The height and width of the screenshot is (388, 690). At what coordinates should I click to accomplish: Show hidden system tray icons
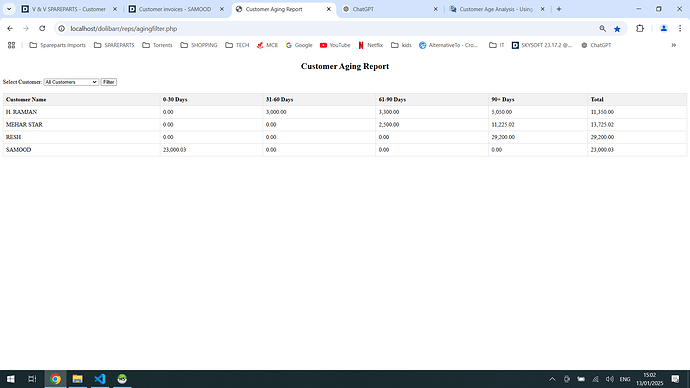pos(552,379)
